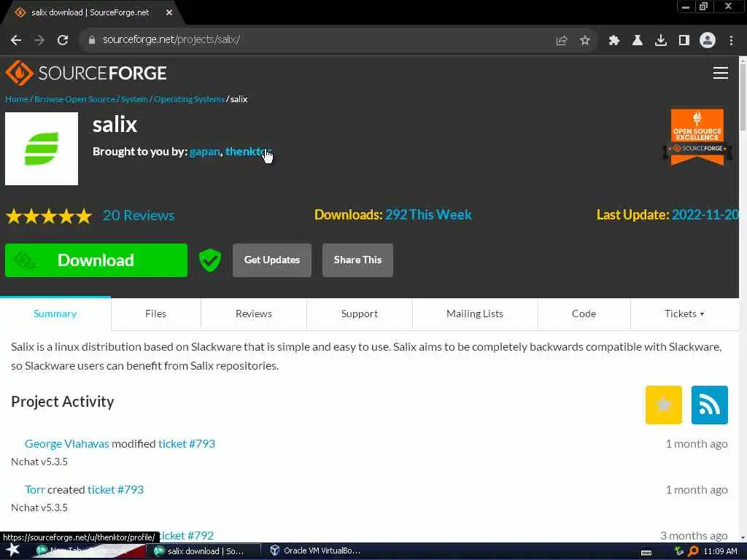747x560 pixels.
Task: Open the Code tab
Action: click(x=584, y=314)
